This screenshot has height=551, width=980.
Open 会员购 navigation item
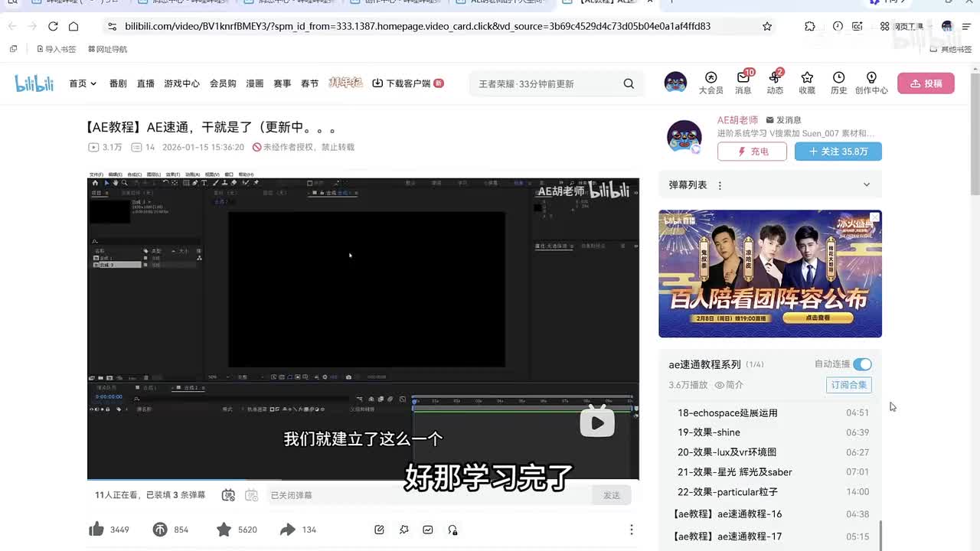tap(223, 83)
